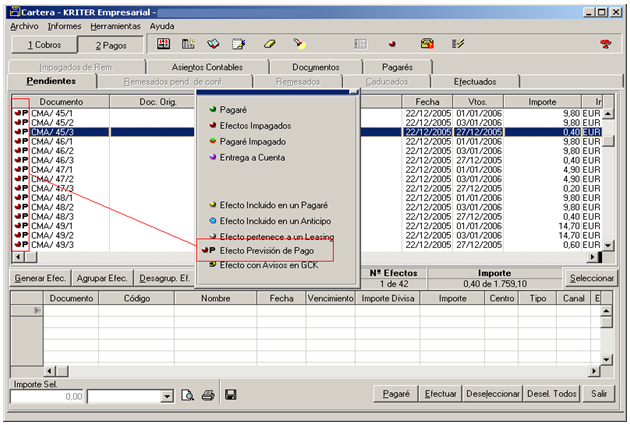Click the Pagaré green ball legend icon
This screenshot has width=630, height=425.
tap(213, 109)
